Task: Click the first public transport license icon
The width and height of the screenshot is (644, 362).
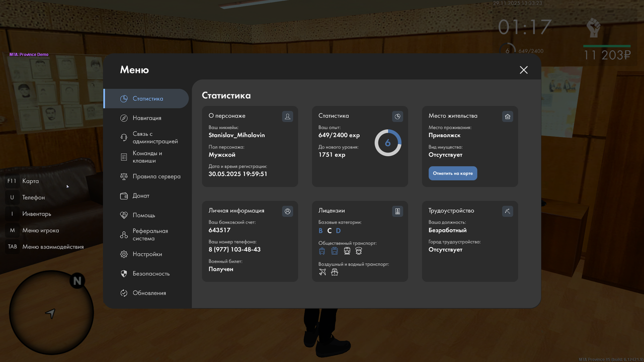Action: tap(322, 251)
